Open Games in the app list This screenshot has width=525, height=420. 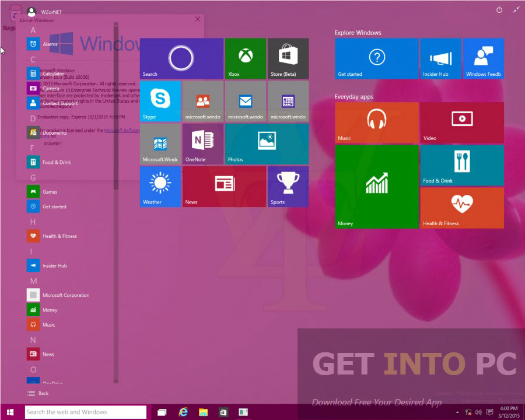42,192
